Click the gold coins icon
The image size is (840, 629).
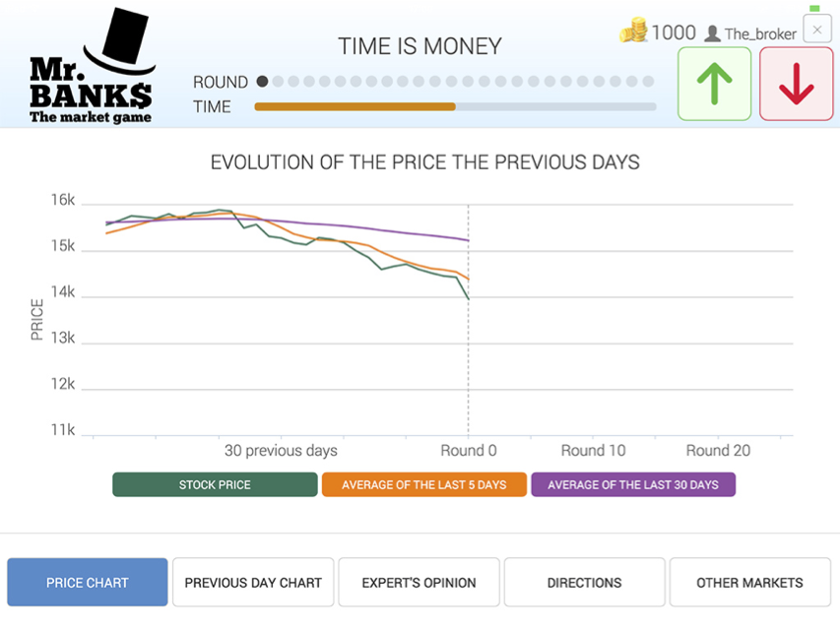(633, 31)
